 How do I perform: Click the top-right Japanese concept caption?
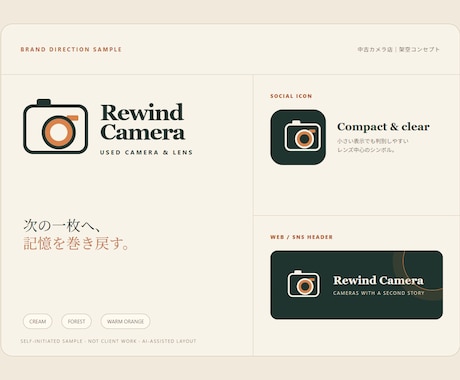tap(399, 49)
